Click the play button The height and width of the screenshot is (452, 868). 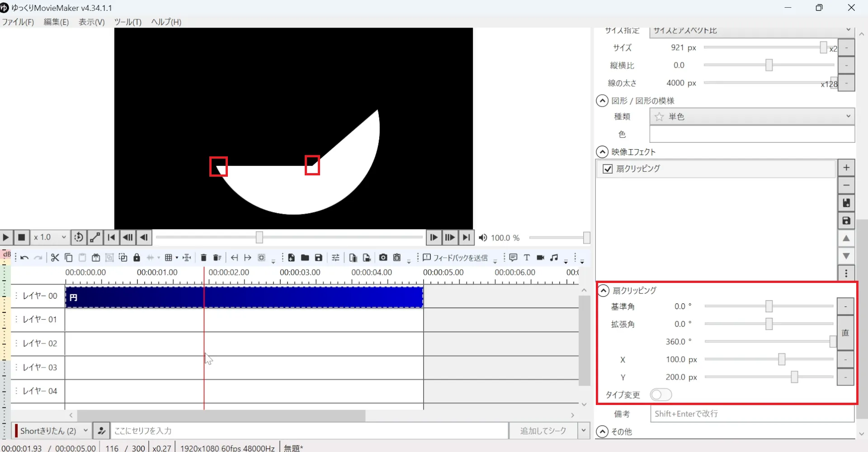tap(6, 237)
